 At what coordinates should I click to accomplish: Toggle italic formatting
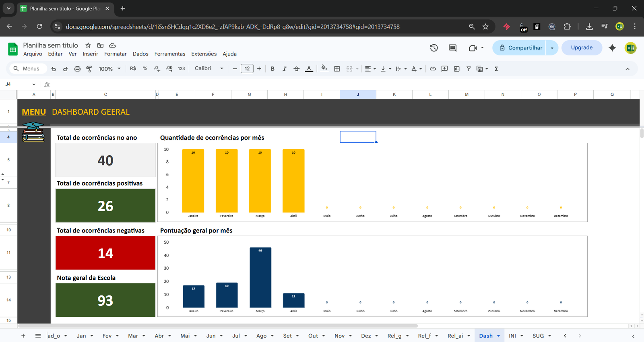(x=285, y=69)
